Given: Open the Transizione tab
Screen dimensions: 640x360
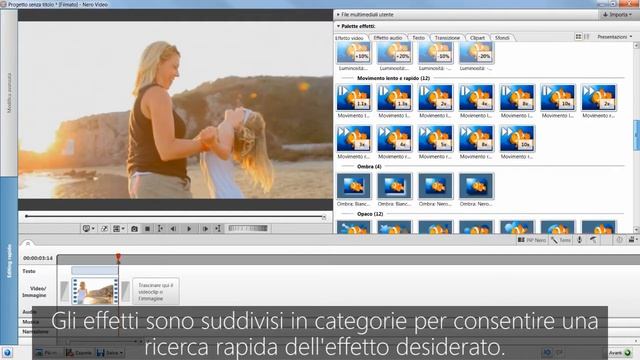Looking at the screenshot, I should point(447,38).
